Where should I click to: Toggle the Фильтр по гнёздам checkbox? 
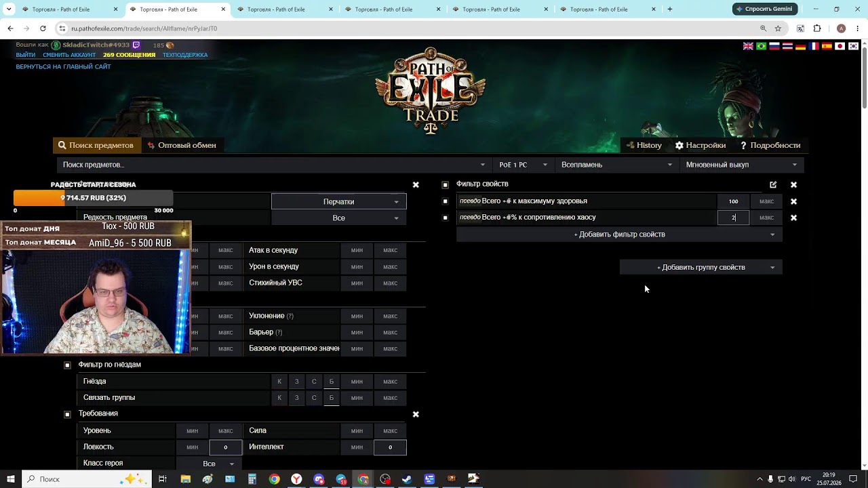click(x=67, y=365)
